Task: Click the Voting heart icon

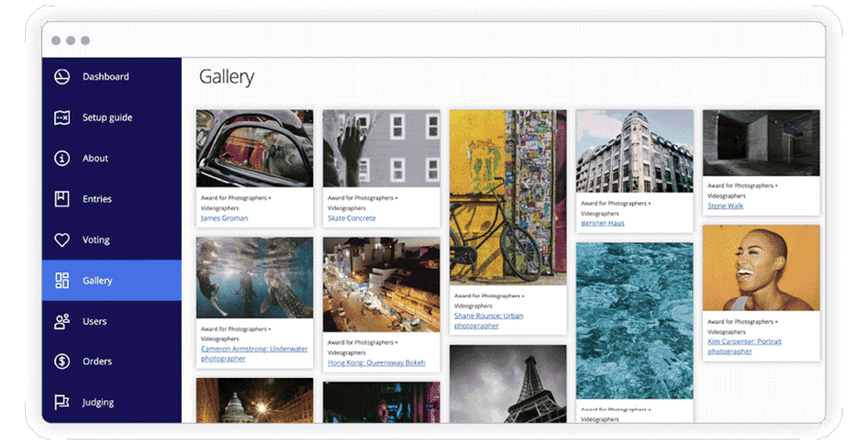Action: click(x=61, y=239)
